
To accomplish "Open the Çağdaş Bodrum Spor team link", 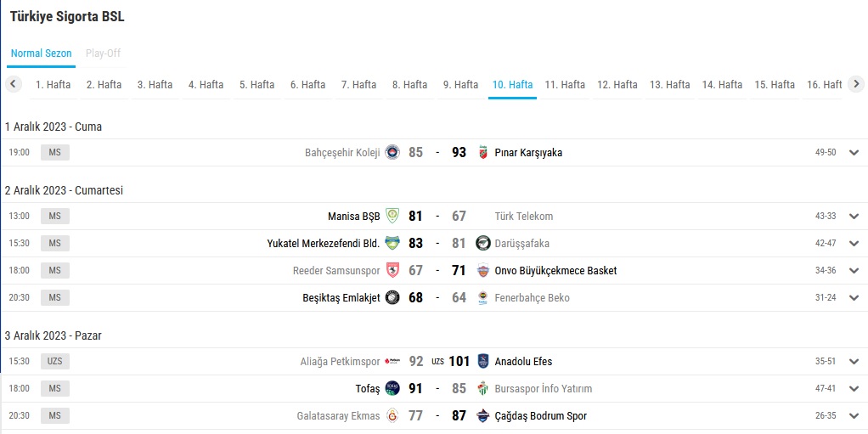I will click(x=540, y=415).
